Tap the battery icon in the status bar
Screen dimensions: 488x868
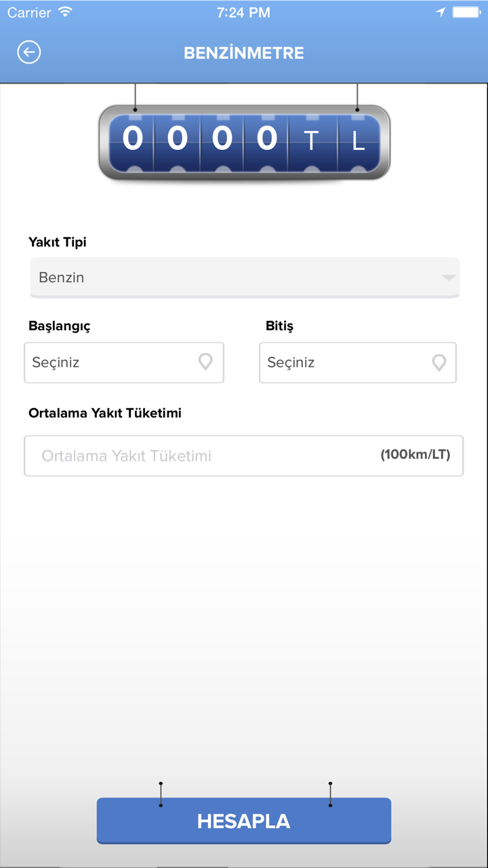click(x=468, y=11)
